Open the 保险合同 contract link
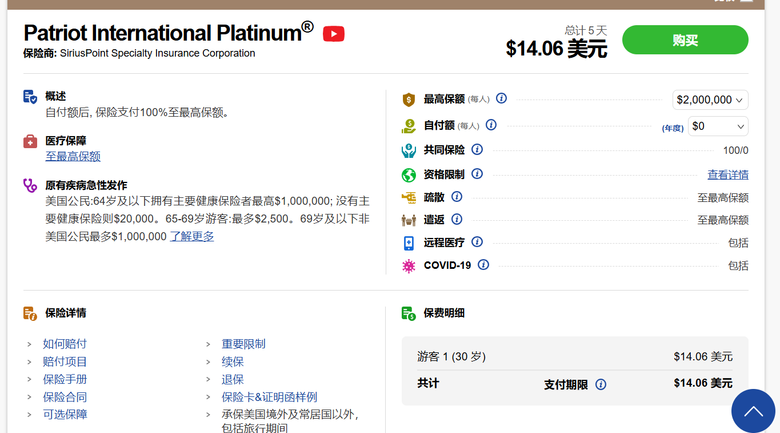The height and width of the screenshot is (433, 780). (65, 397)
